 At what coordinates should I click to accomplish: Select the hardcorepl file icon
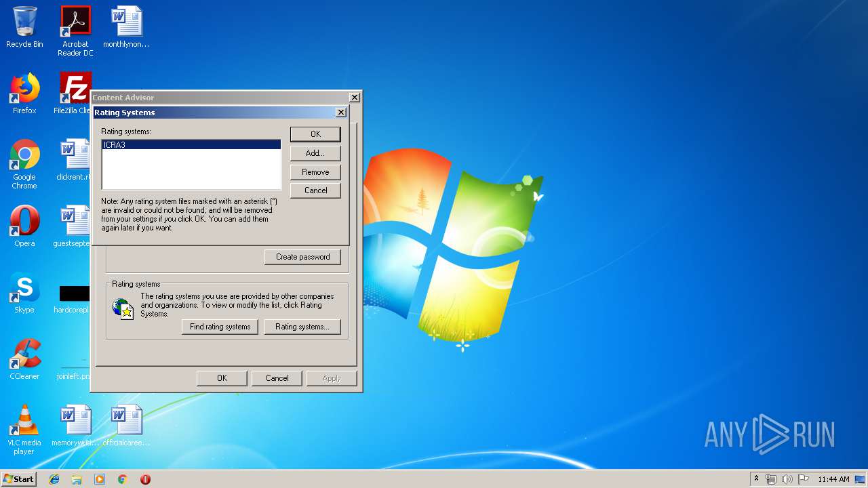click(x=72, y=298)
